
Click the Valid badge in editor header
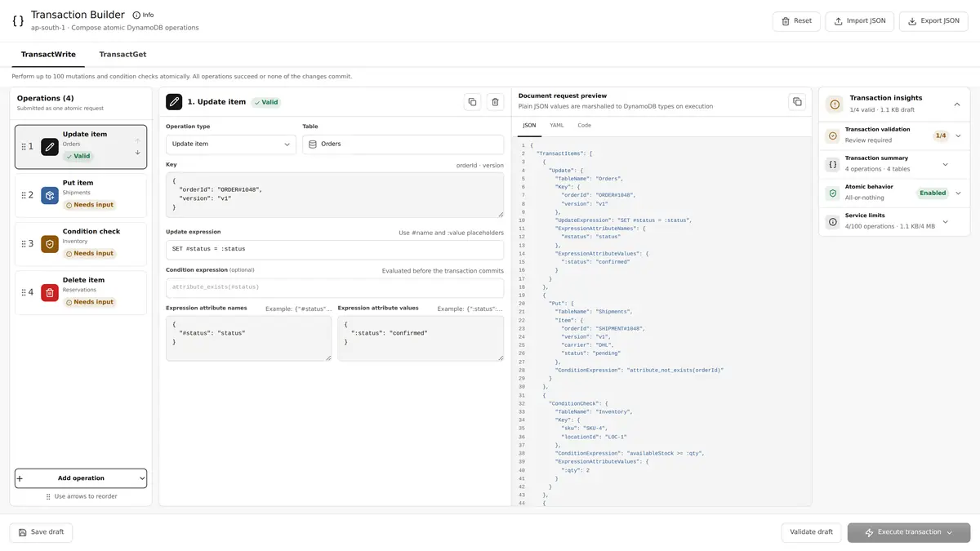[x=265, y=102]
